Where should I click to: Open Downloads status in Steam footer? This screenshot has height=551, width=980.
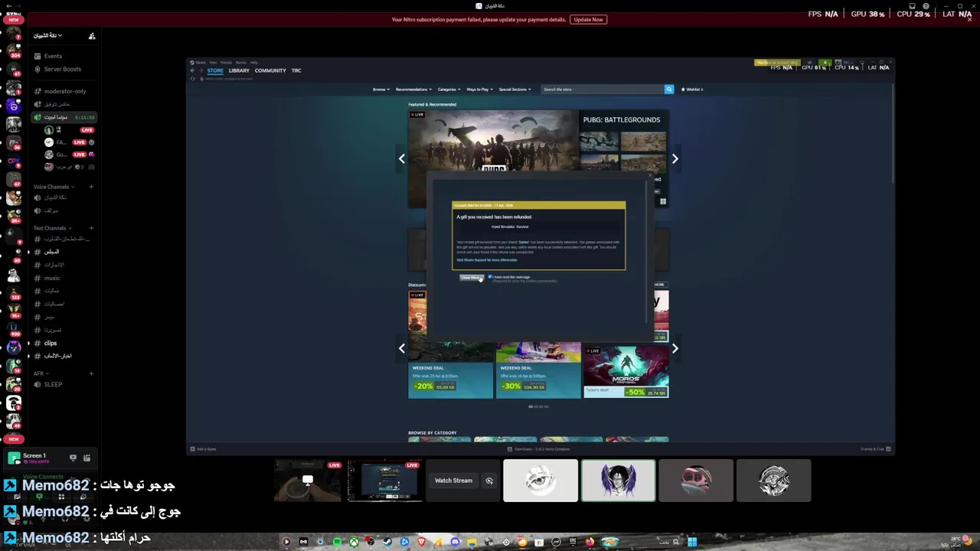pos(540,449)
